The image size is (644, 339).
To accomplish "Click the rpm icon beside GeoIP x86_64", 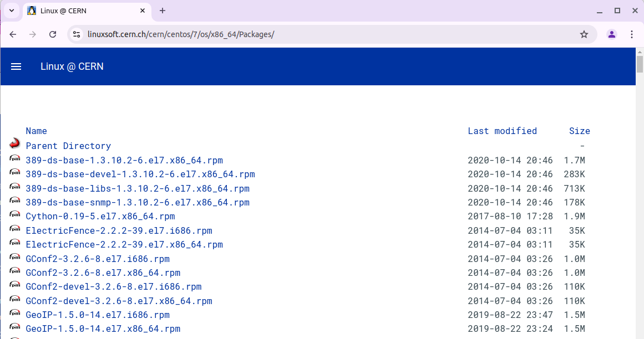I will tap(15, 327).
